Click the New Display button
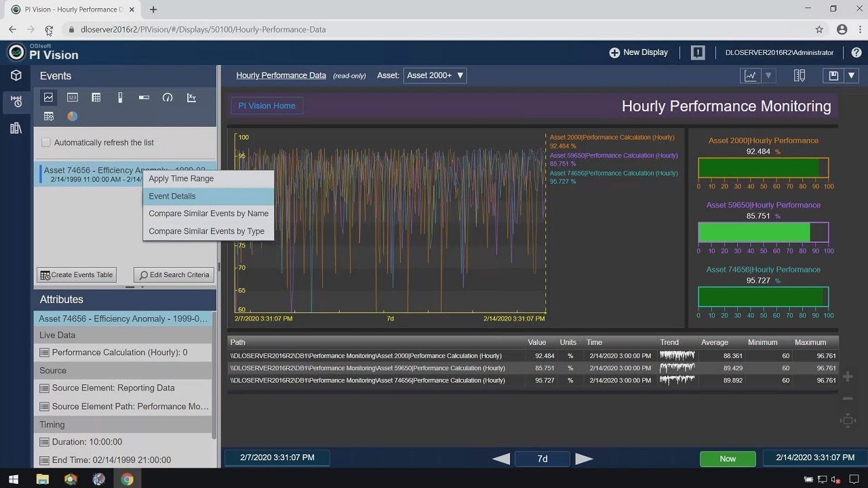Screen dimensions: 868x488 (638, 52)
